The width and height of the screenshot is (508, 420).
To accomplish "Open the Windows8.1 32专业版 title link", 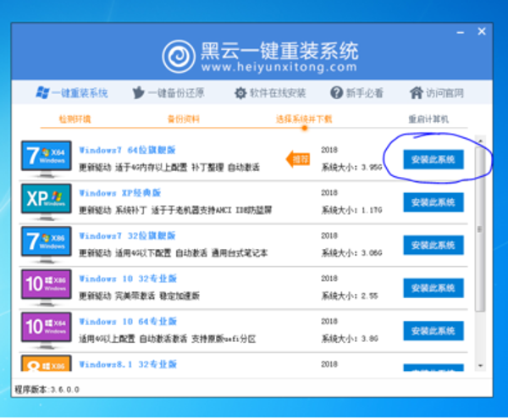I will [128, 364].
